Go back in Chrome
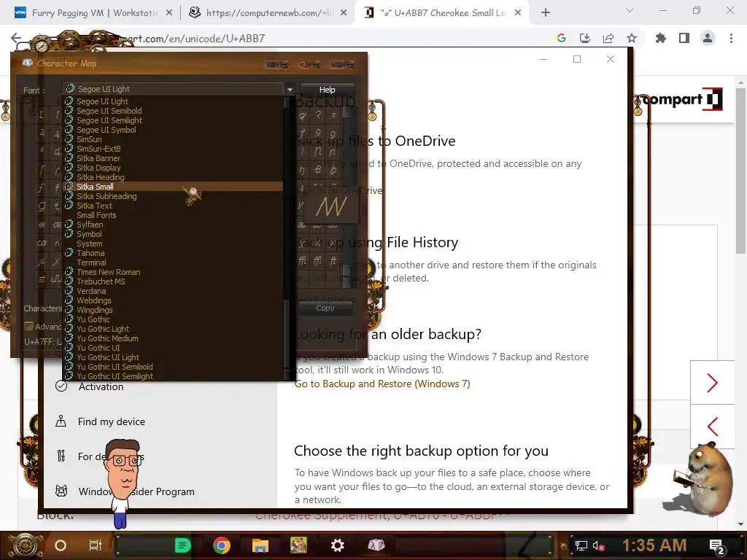The width and height of the screenshot is (747, 560). click(x=16, y=38)
